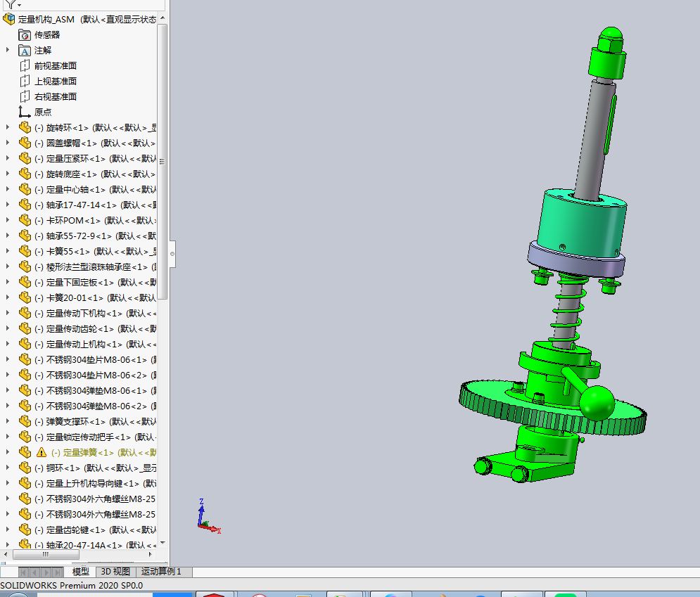Click the part icon for 旋转底座<1>
Viewport: 700px width, 597px height.
coord(25,174)
